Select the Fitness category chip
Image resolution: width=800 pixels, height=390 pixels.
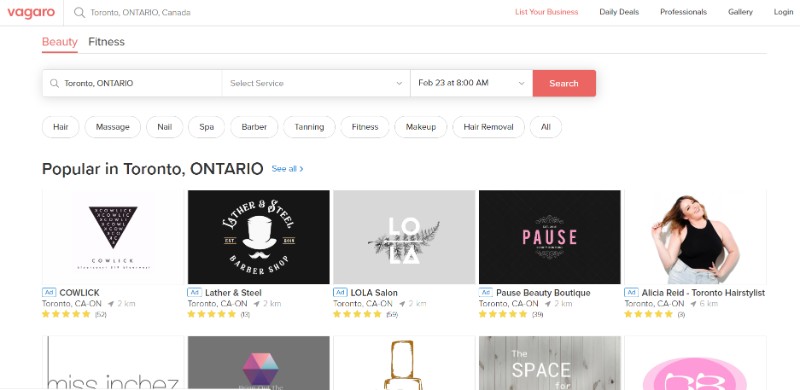(365, 127)
